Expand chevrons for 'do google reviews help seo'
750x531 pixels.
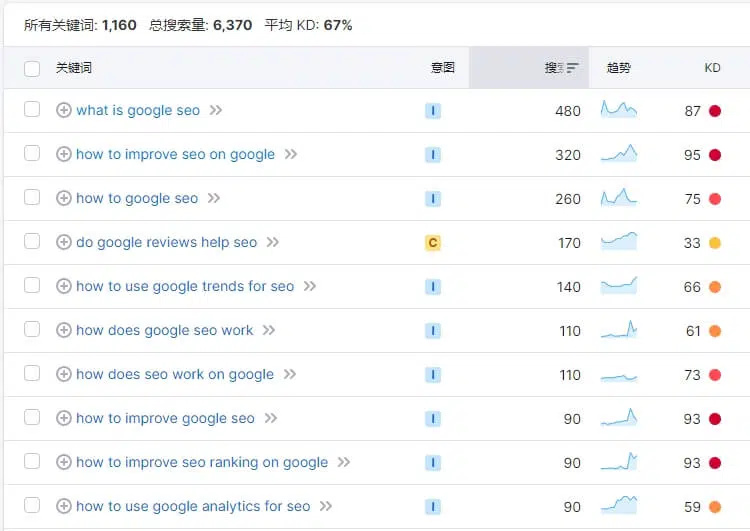click(x=273, y=243)
